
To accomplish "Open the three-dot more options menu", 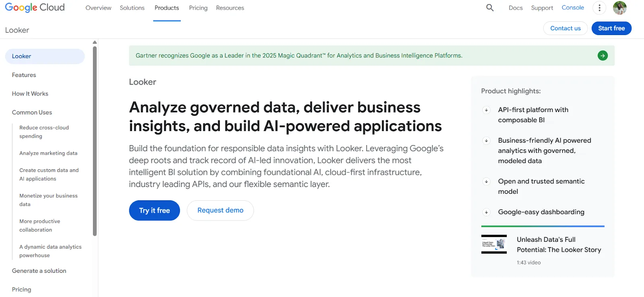I will 599,8.
